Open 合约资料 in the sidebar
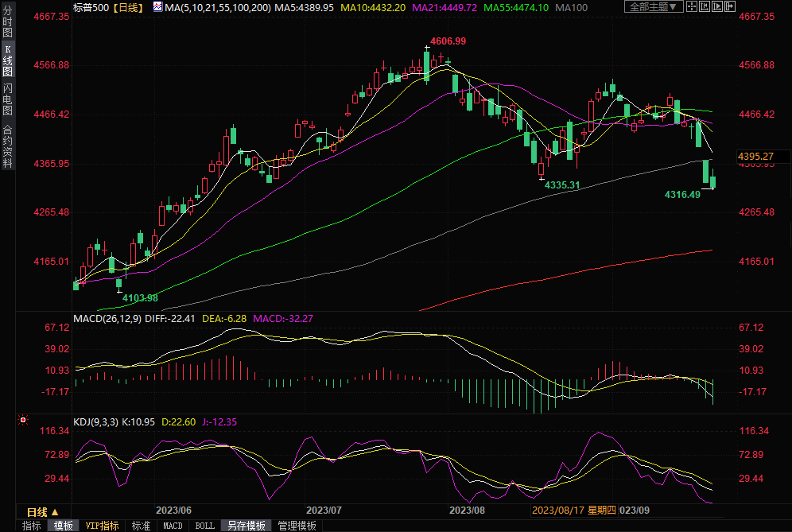 click(7, 146)
